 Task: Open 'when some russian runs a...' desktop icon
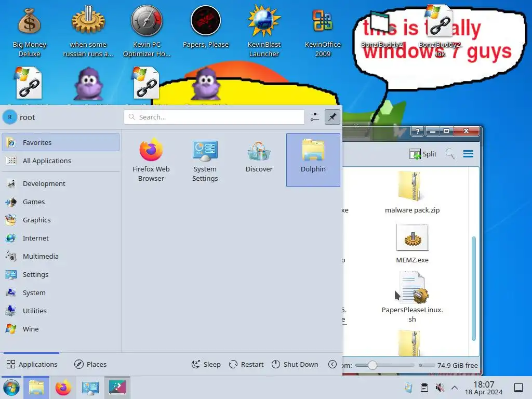88,32
